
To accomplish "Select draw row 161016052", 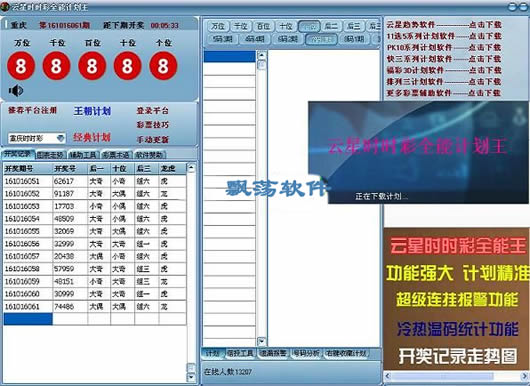I will tap(95, 194).
